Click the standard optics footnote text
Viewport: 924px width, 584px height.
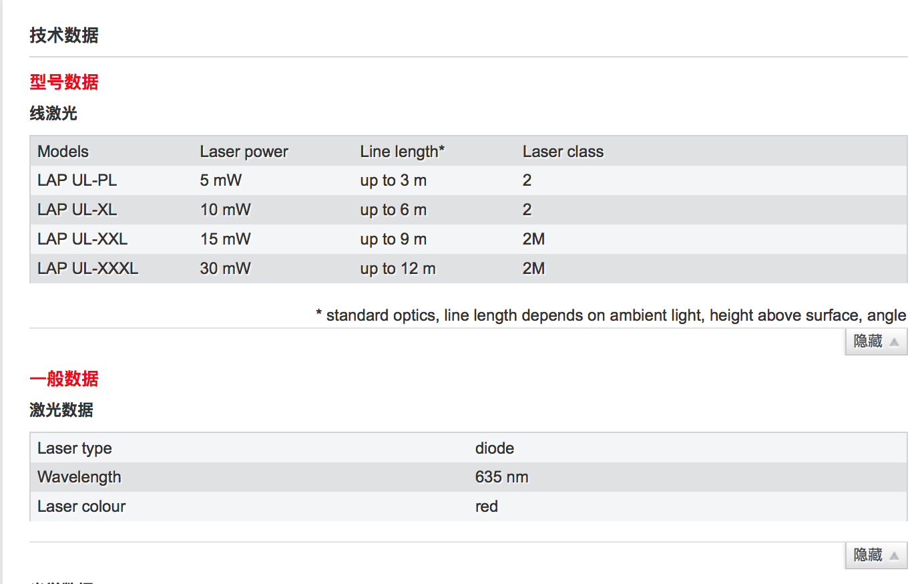[611, 315]
